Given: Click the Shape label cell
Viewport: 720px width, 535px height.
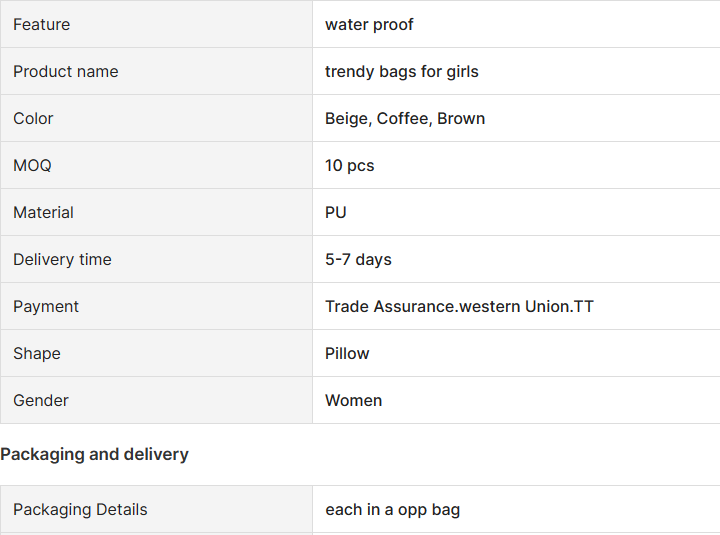Looking at the screenshot, I should tap(156, 353).
